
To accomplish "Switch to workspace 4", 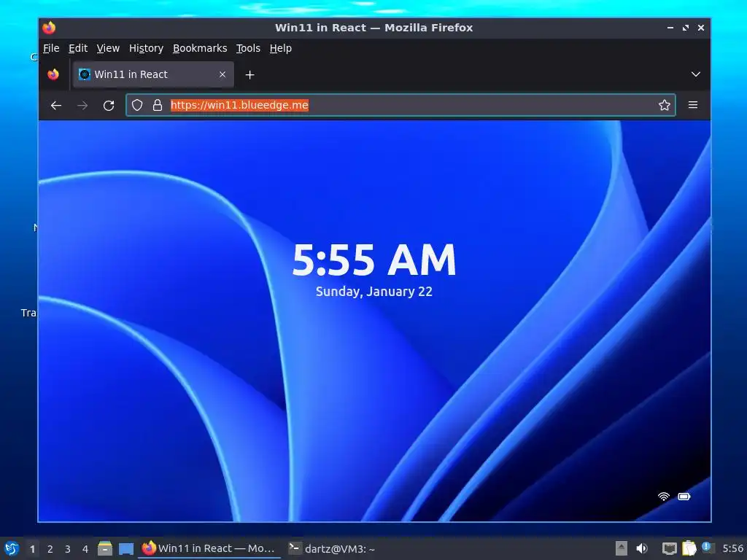I will pyautogui.click(x=85, y=549).
